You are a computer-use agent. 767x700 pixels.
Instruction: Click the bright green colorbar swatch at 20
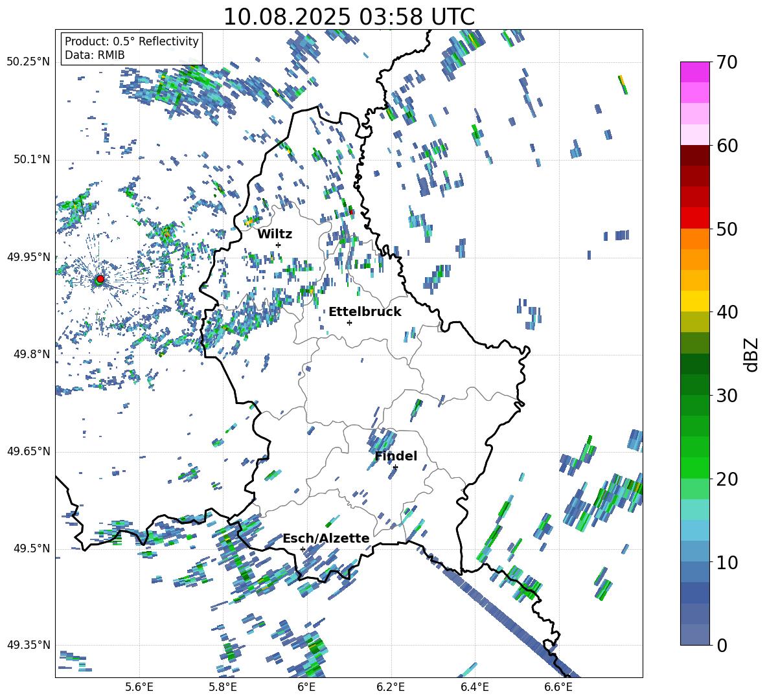(694, 468)
